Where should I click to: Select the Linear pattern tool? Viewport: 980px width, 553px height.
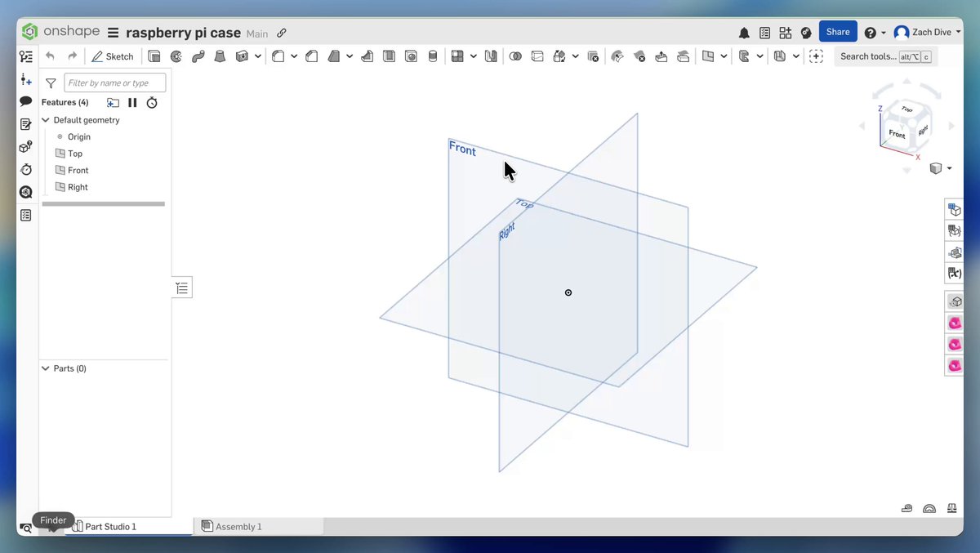tap(457, 56)
